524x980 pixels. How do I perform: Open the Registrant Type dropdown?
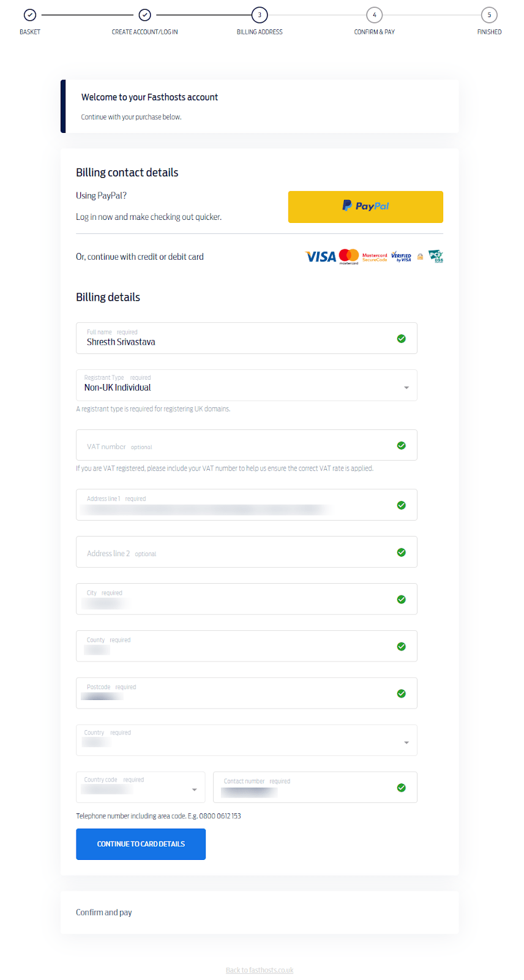(405, 386)
